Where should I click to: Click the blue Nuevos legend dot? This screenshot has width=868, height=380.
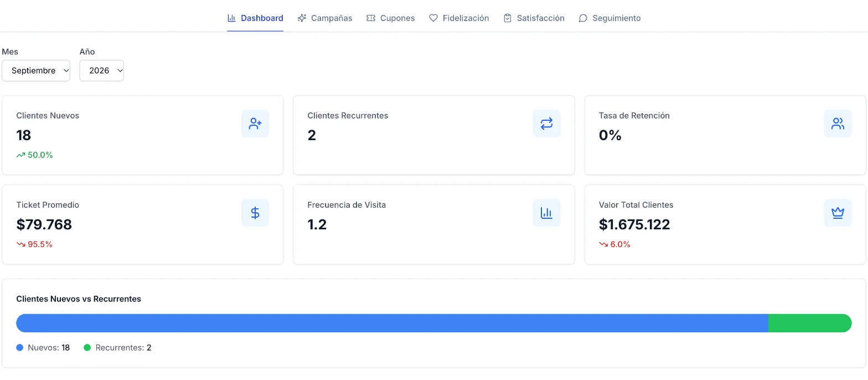click(20, 348)
